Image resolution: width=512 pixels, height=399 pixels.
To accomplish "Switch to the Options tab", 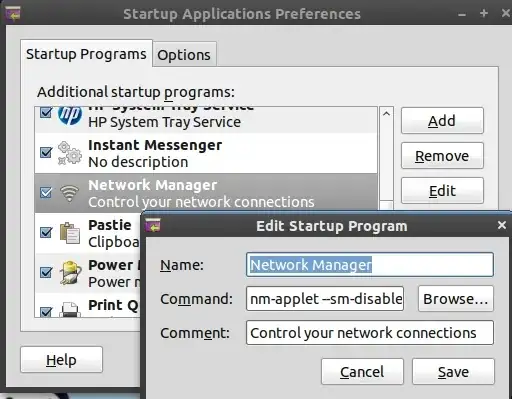I will pos(184,55).
